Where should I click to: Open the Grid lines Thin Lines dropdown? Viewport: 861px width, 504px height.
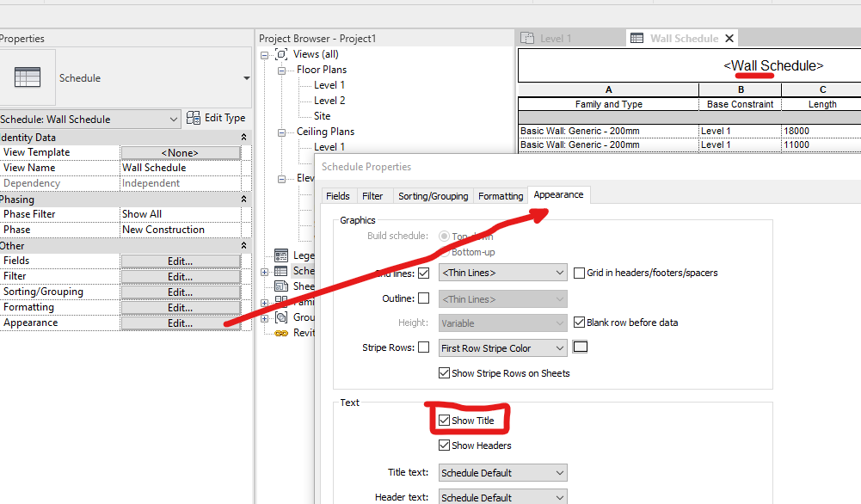pos(502,273)
